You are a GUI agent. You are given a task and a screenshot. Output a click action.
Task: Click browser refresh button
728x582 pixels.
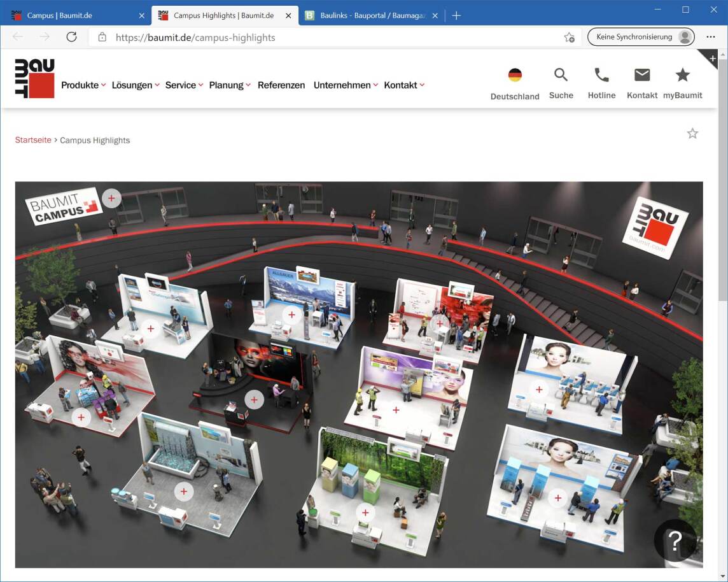71,37
